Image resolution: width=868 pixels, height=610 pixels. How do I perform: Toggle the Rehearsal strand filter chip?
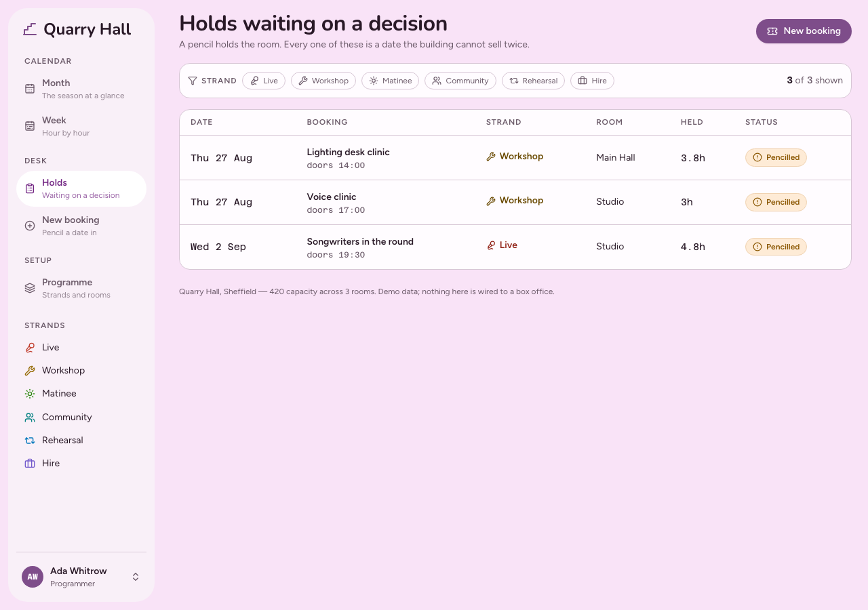click(x=533, y=81)
